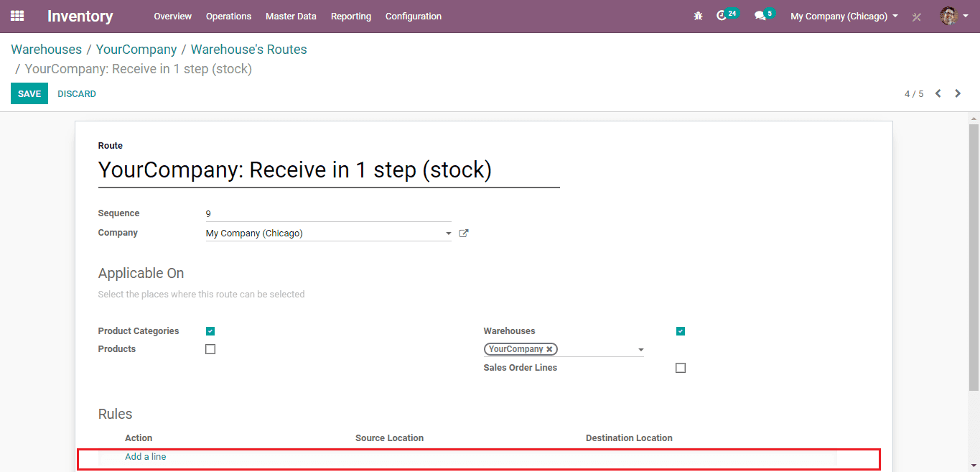Open the Configuration menu
The height and width of the screenshot is (472, 980).
pyautogui.click(x=414, y=16)
